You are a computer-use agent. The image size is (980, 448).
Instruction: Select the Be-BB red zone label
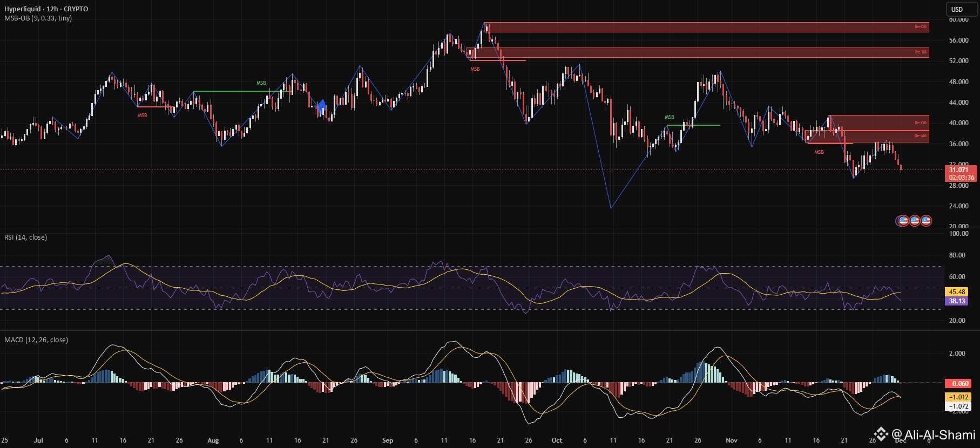pyautogui.click(x=921, y=52)
